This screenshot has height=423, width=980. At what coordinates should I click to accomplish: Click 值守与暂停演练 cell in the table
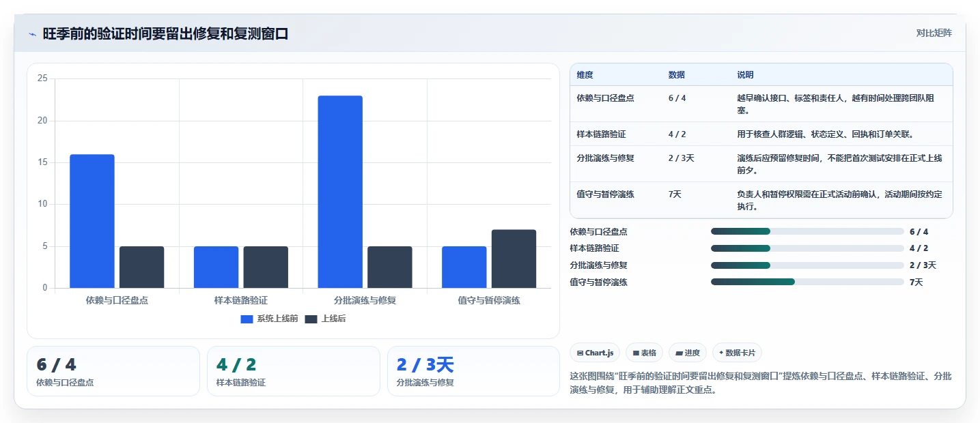coord(606,194)
